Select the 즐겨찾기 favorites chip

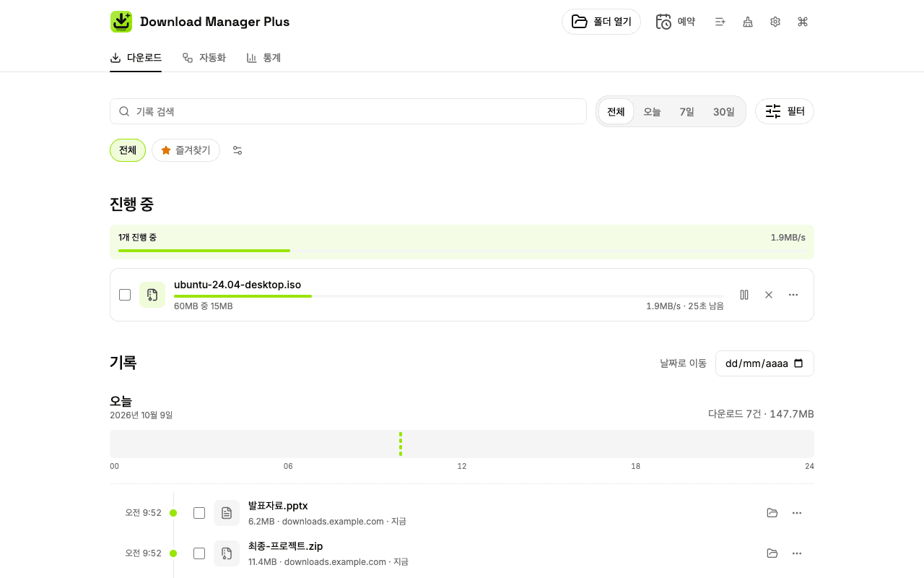pyautogui.click(x=186, y=150)
